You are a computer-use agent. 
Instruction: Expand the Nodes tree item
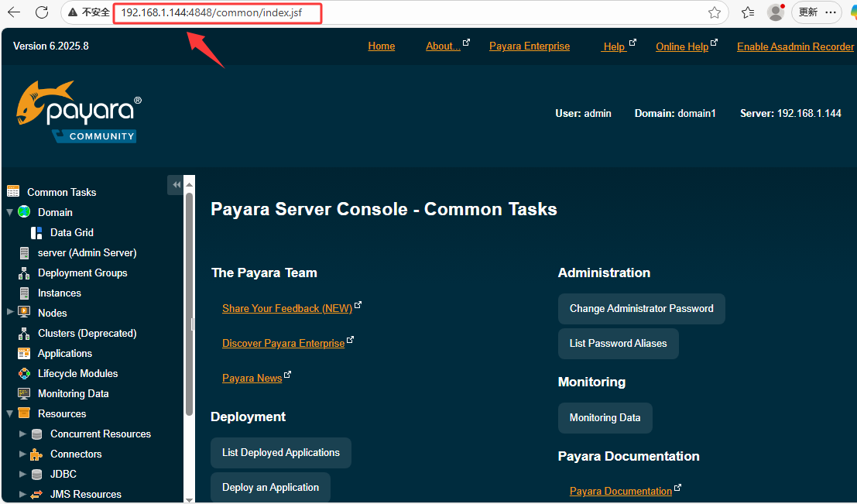click(x=11, y=313)
